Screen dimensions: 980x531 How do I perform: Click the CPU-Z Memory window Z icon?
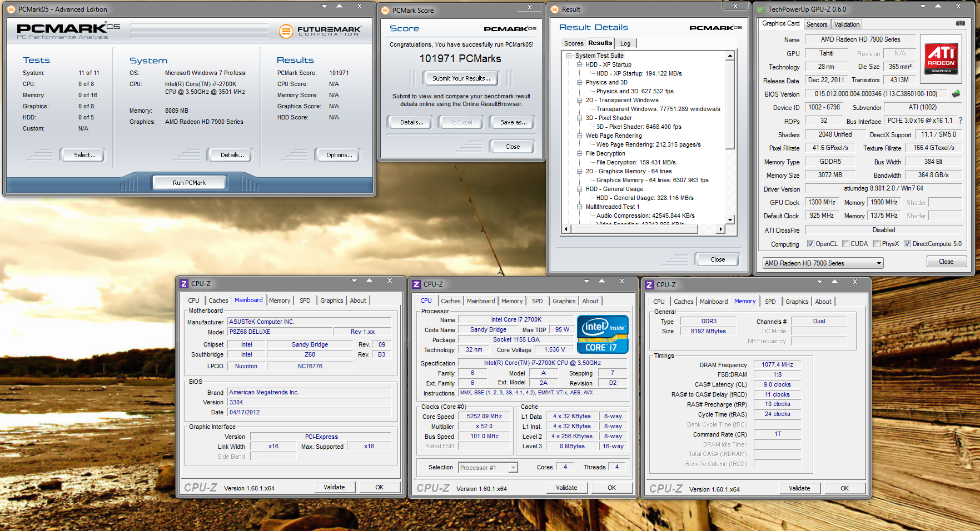coord(649,285)
